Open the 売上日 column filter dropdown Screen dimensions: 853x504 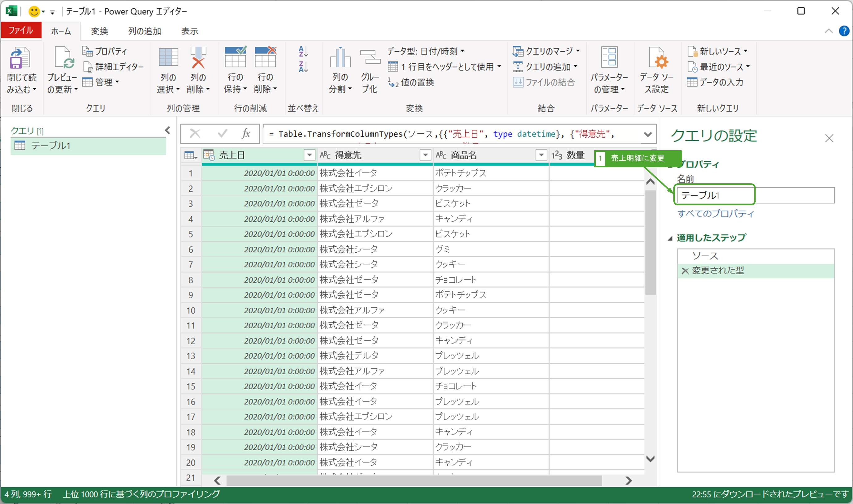309,156
